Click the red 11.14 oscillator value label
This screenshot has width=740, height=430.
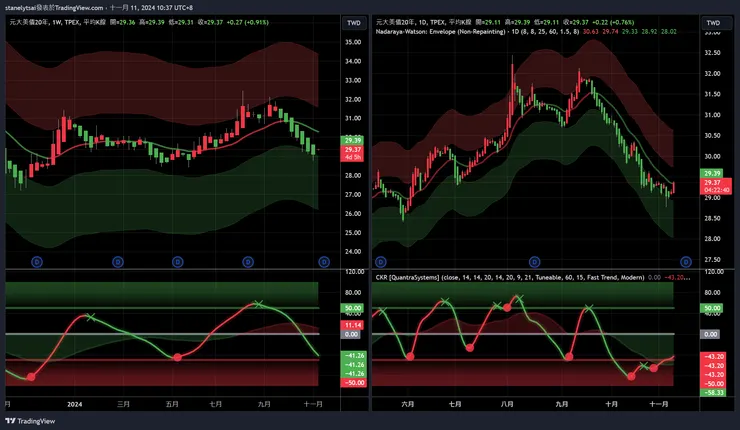(353, 325)
